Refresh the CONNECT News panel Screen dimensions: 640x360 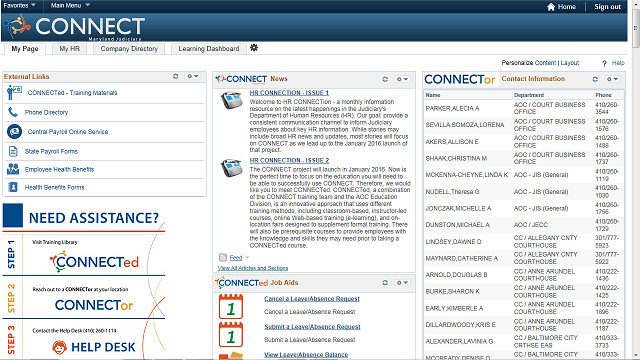tap(385, 79)
